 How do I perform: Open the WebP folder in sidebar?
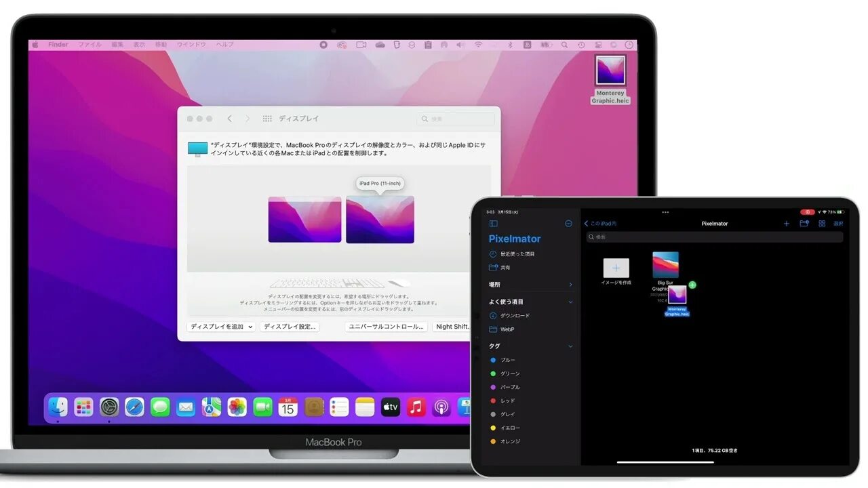pyautogui.click(x=502, y=329)
